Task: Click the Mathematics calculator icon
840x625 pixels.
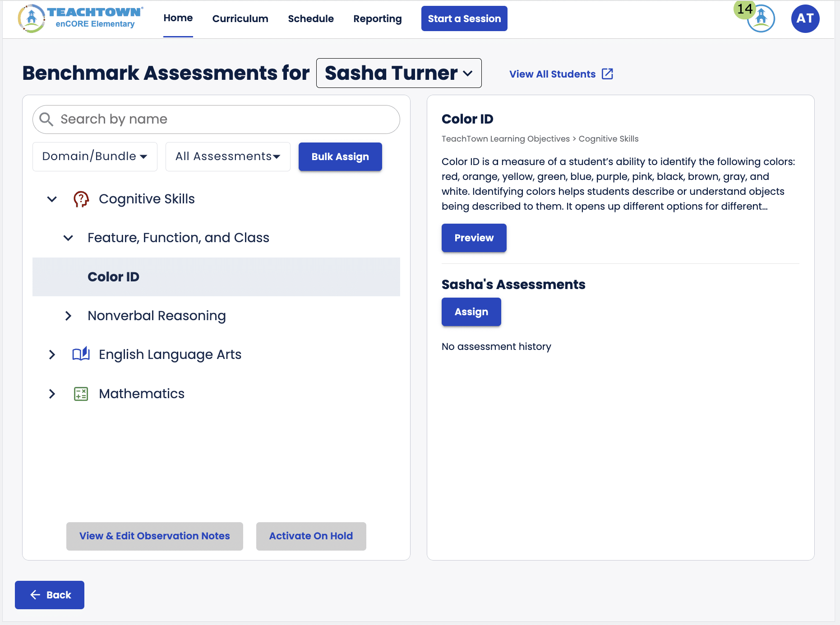Action: (81, 394)
